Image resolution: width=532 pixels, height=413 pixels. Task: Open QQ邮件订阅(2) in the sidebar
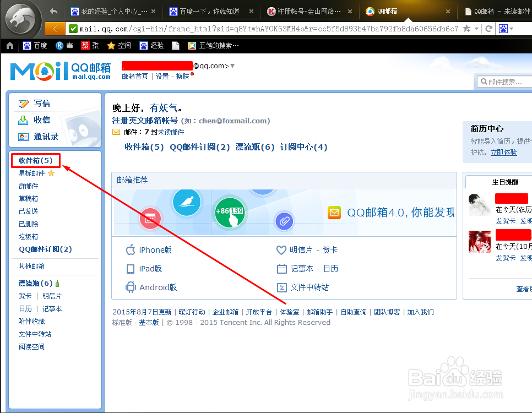(46, 249)
